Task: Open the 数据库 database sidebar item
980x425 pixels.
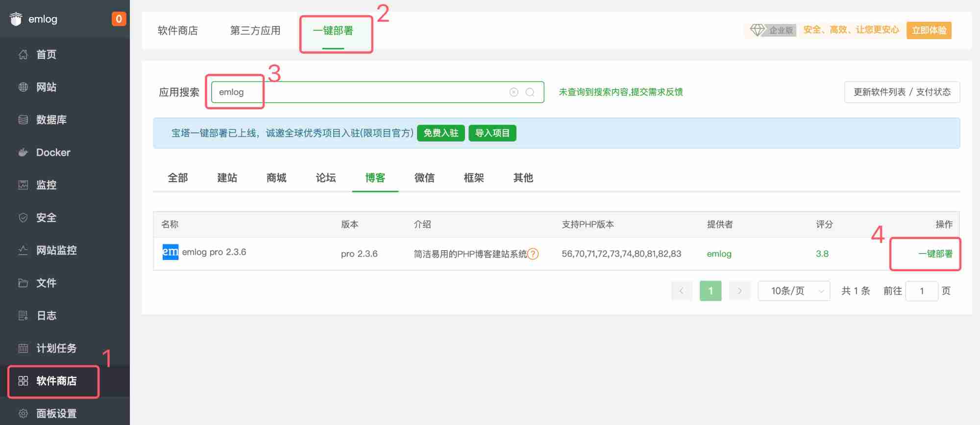Action: (x=51, y=120)
